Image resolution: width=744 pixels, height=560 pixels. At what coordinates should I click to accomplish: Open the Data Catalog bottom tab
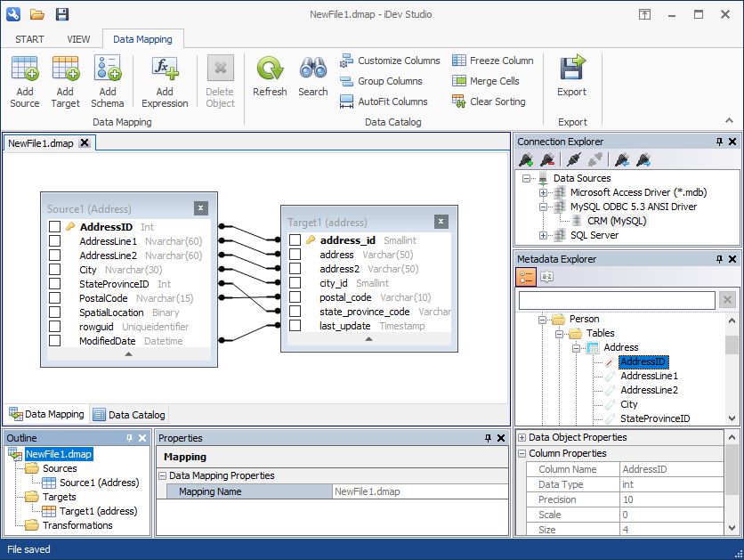click(129, 415)
